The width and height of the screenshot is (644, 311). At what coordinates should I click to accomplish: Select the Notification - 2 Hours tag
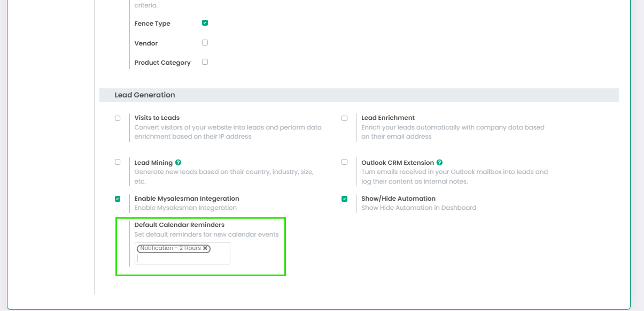click(x=170, y=248)
